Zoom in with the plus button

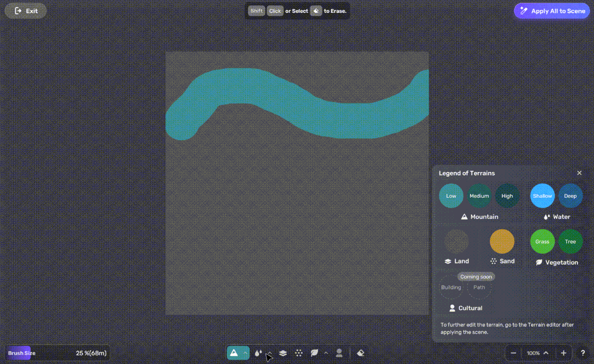[564, 353]
